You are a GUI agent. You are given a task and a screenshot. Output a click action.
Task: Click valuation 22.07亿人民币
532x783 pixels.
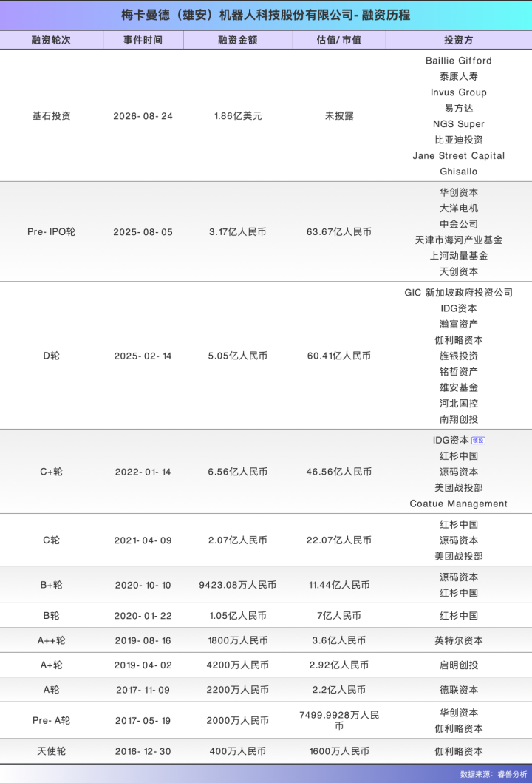339,540
